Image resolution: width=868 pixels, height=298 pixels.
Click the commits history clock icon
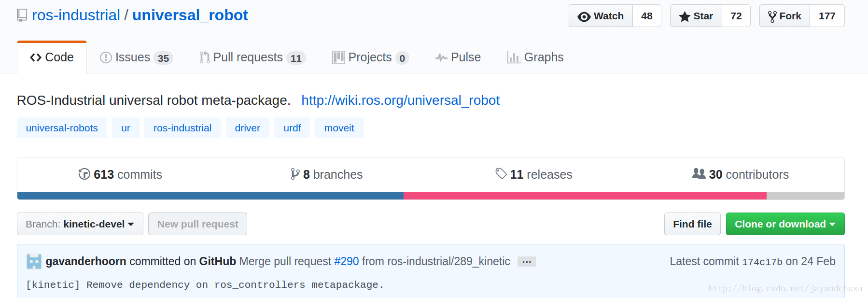click(84, 174)
